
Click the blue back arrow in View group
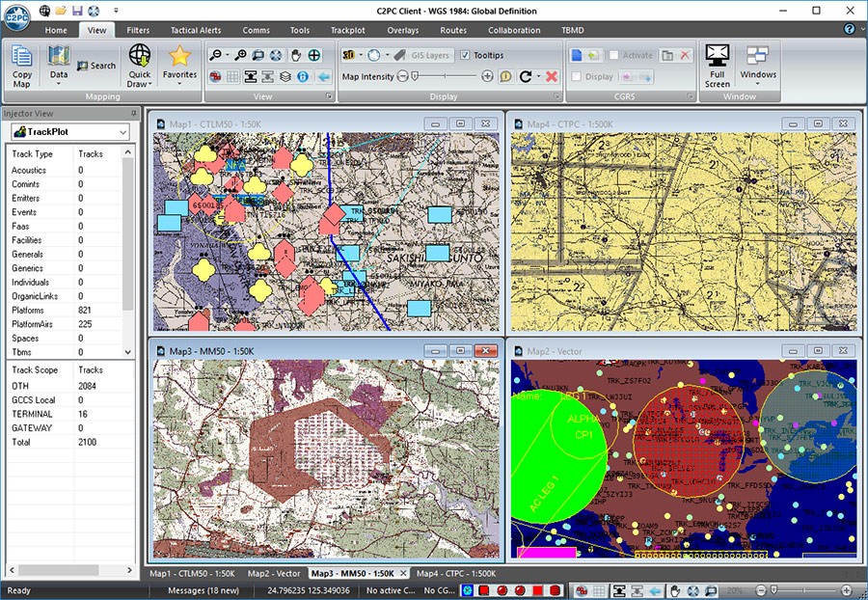323,76
